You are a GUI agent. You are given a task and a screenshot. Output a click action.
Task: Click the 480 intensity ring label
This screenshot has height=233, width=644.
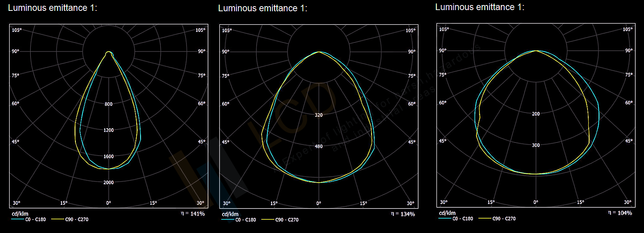(319, 147)
